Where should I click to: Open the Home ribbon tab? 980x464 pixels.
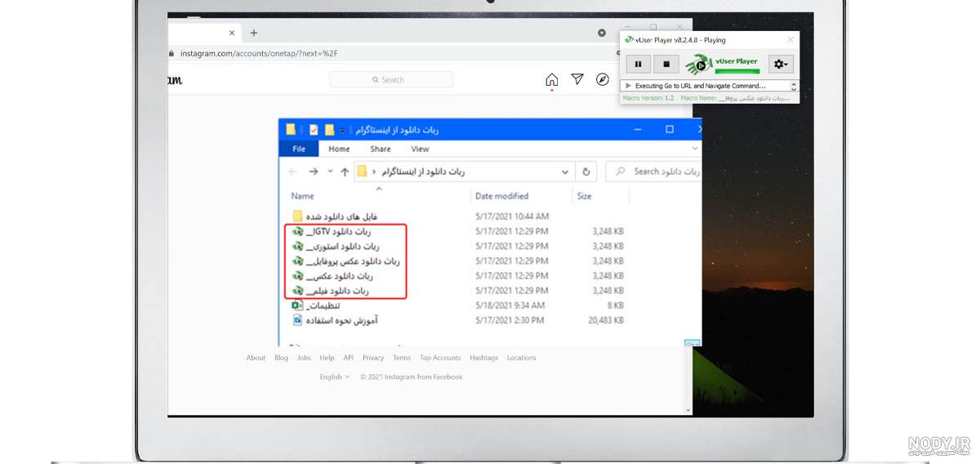(x=339, y=149)
